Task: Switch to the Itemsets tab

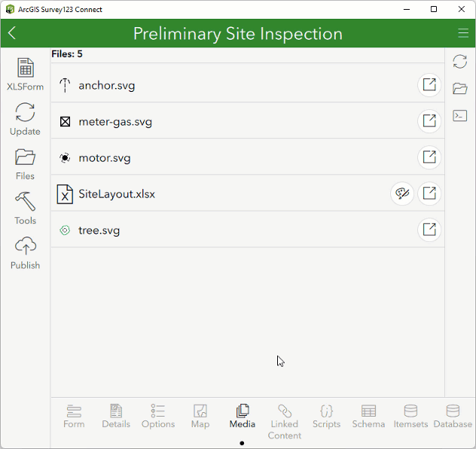Action: coord(410,416)
